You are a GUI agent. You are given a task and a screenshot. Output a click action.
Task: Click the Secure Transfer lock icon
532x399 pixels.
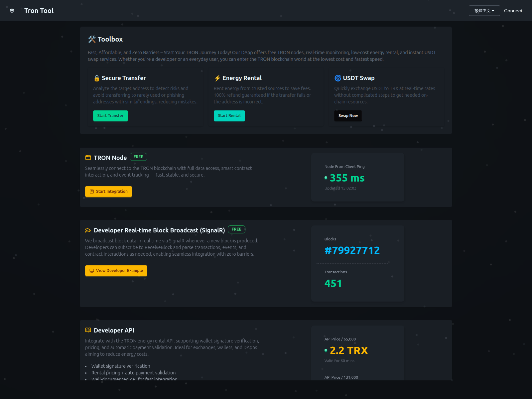pos(97,78)
